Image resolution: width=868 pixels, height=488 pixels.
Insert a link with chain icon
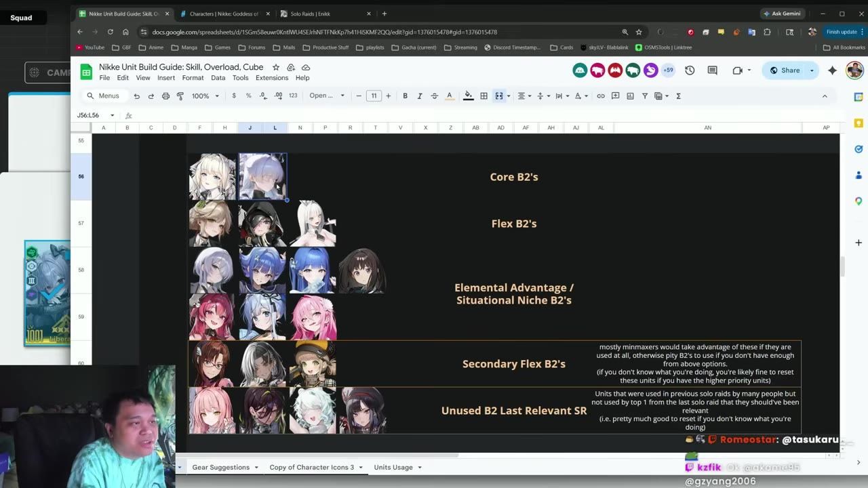[x=601, y=96]
